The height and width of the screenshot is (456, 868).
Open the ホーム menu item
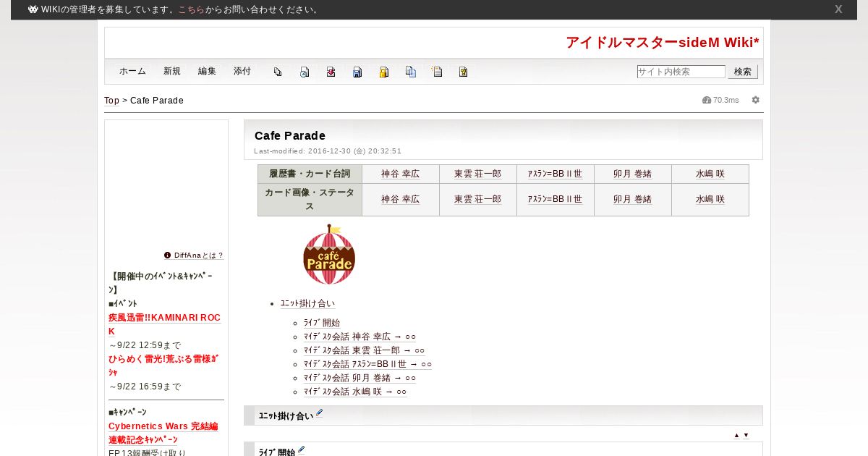[132, 71]
